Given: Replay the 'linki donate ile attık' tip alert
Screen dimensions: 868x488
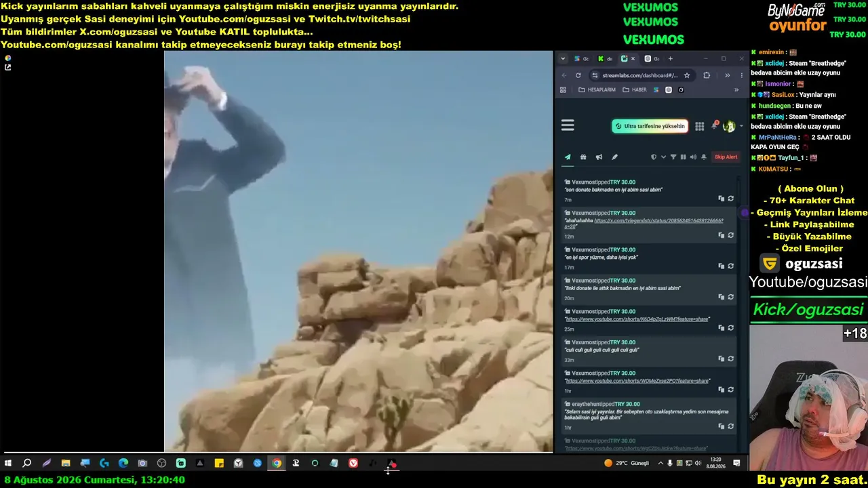Looking at the screenshot, I should pos(730,297).
